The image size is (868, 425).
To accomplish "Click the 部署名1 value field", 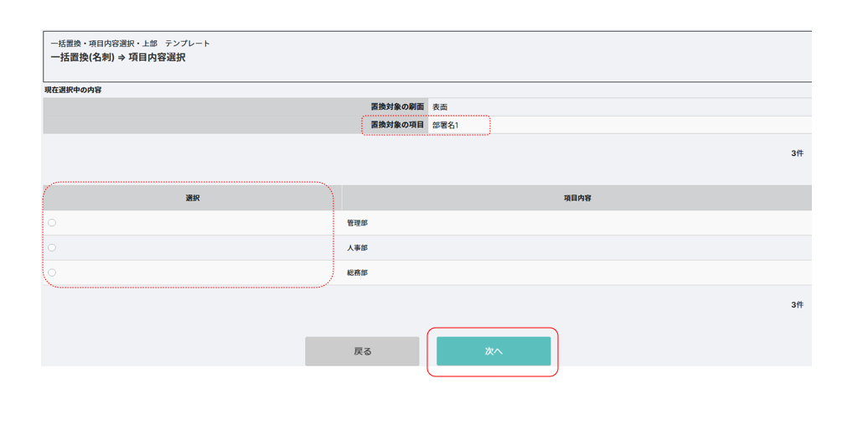I will pyautogui.click(x=620, y=125).
